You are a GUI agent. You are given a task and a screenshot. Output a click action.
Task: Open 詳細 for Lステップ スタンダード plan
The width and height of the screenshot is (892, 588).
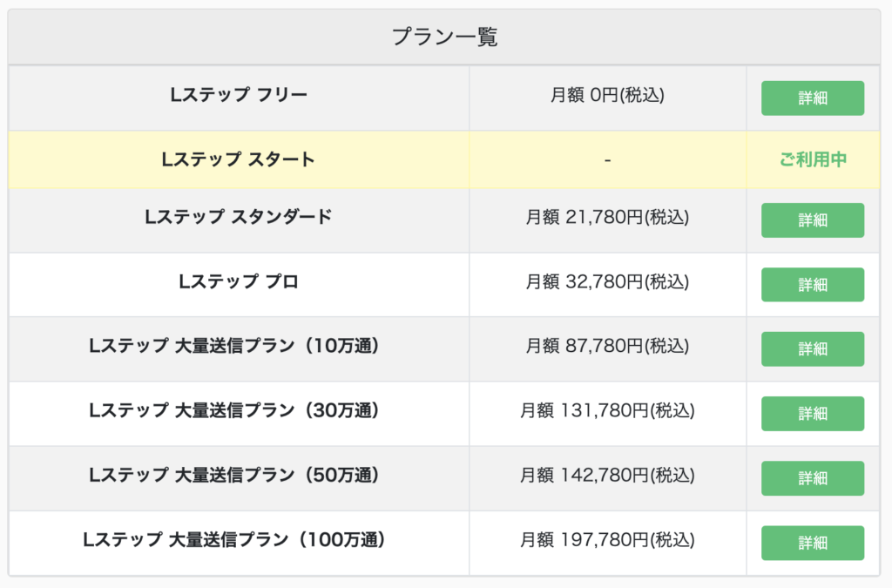(813, 220)
